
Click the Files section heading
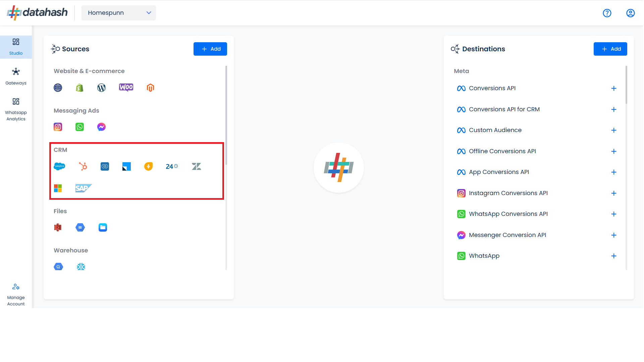(60, 211)
